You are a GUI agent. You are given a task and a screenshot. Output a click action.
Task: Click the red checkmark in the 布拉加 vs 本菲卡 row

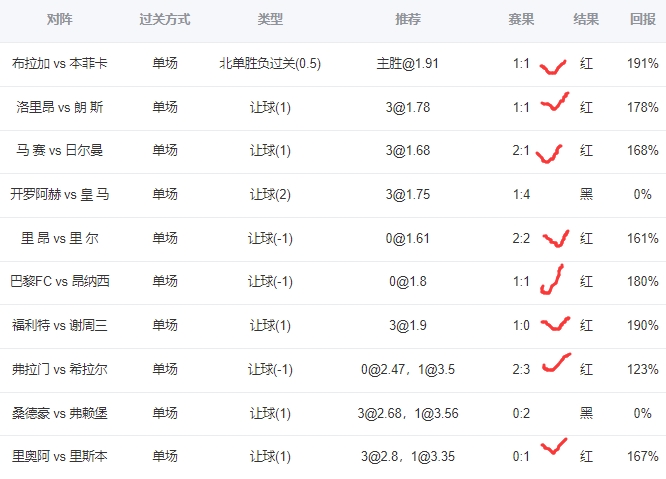(x=552, y=68)
